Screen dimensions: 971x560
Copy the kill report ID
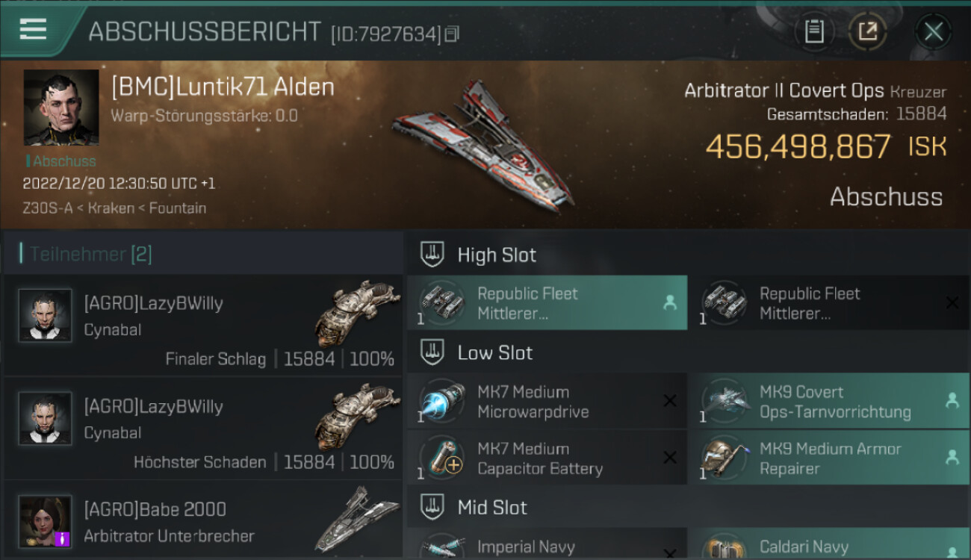coord(452,34)
